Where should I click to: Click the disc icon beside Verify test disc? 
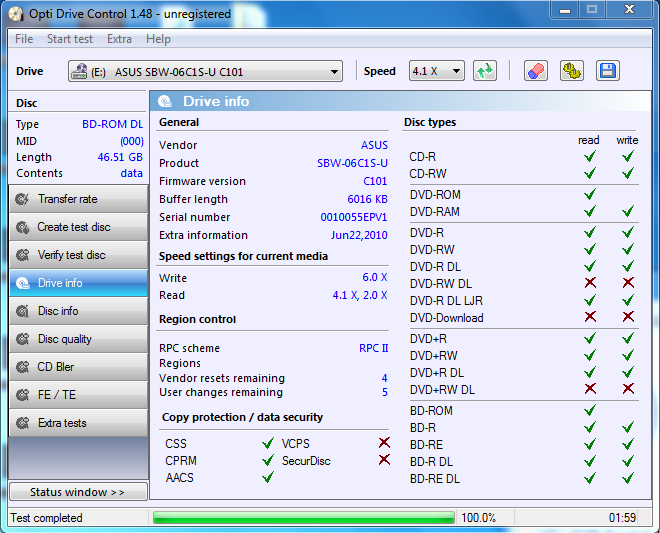click(22, 255)
